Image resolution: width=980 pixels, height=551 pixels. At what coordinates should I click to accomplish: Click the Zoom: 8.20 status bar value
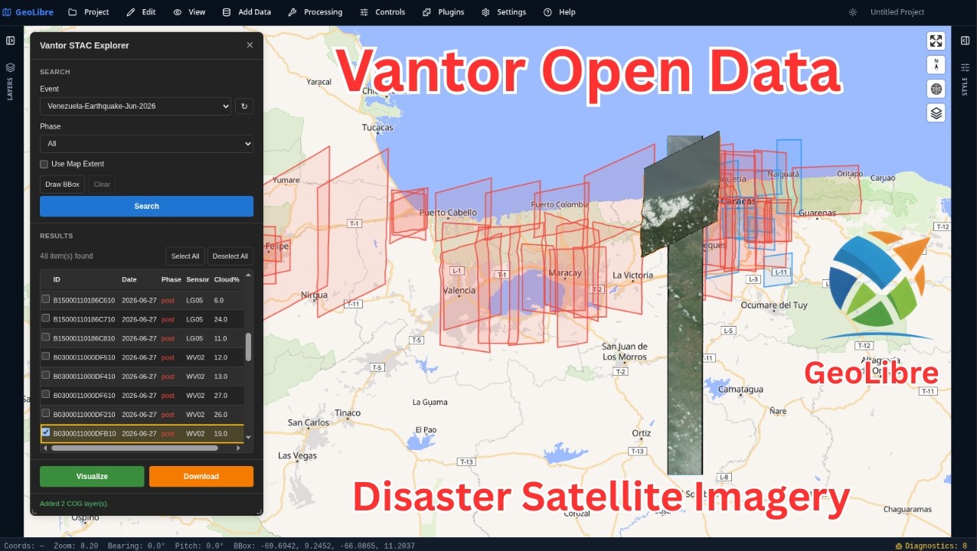tap(77, 546)
